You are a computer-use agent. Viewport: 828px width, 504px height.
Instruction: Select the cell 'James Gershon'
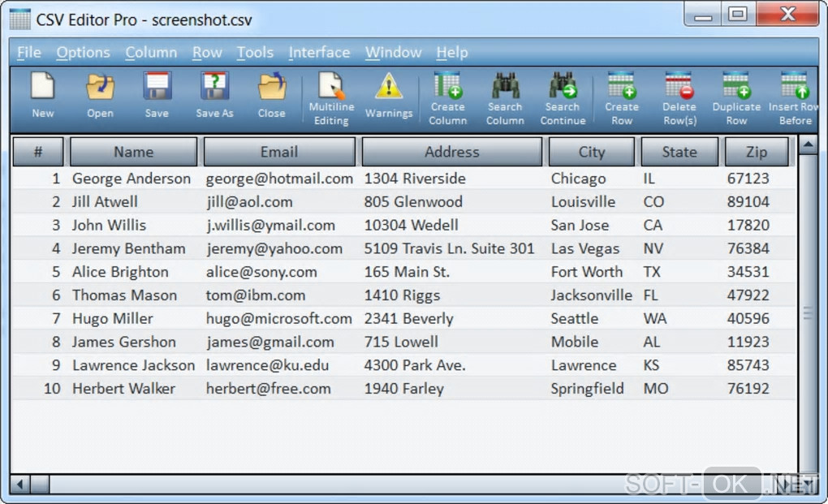pyautogui.click(x=124, y=342)
